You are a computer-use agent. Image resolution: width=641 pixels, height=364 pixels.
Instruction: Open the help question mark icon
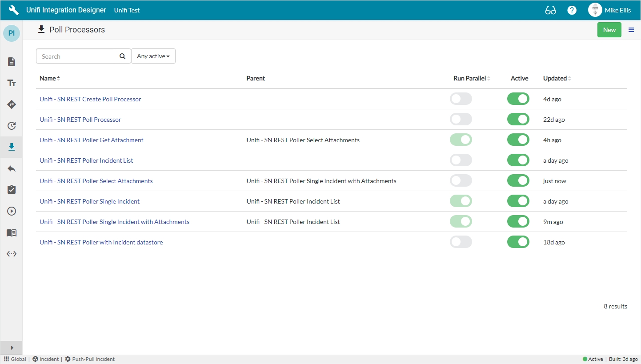point(572,10)
